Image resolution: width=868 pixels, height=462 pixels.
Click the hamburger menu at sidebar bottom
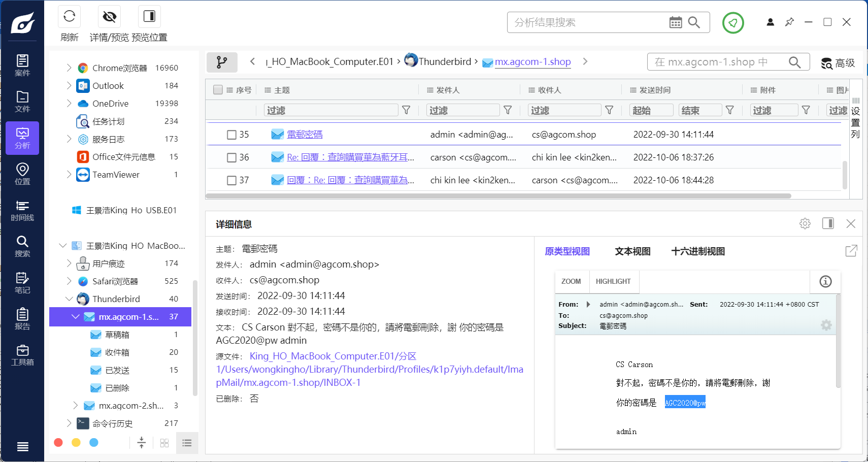(22, 447)
